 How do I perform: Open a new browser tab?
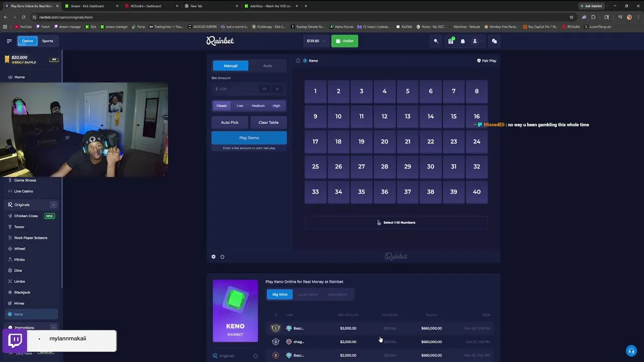[305, 6]
